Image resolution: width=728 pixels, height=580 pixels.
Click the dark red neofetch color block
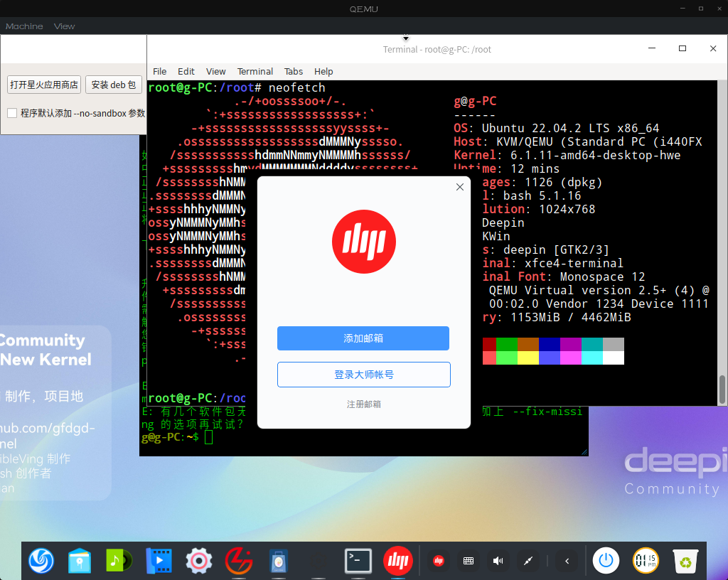[x=489, y=344]
